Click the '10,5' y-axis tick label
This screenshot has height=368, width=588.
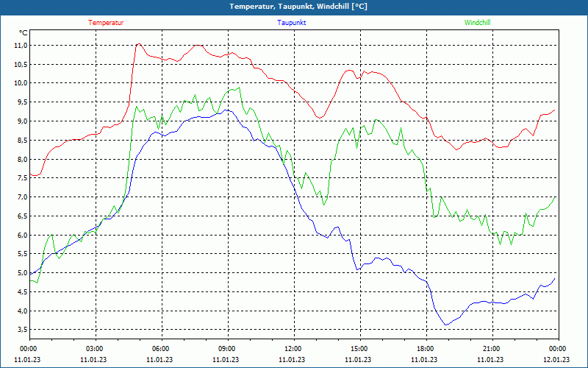(x=21, y=64)
